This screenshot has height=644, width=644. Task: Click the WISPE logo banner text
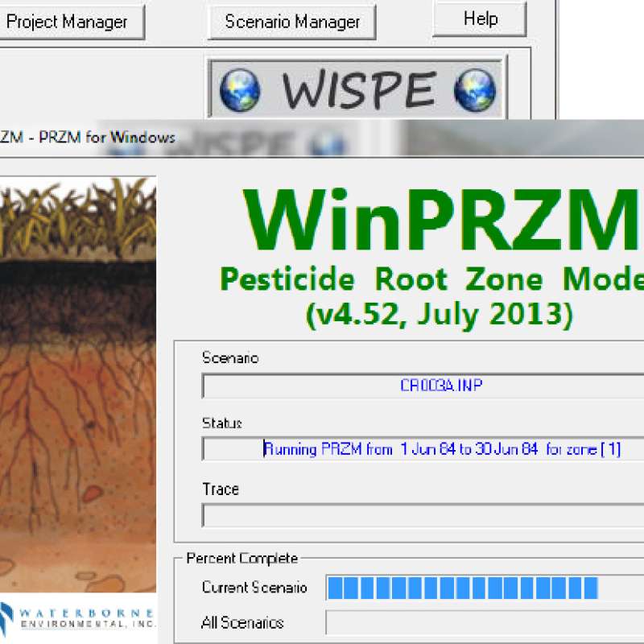tap(357, 90)
